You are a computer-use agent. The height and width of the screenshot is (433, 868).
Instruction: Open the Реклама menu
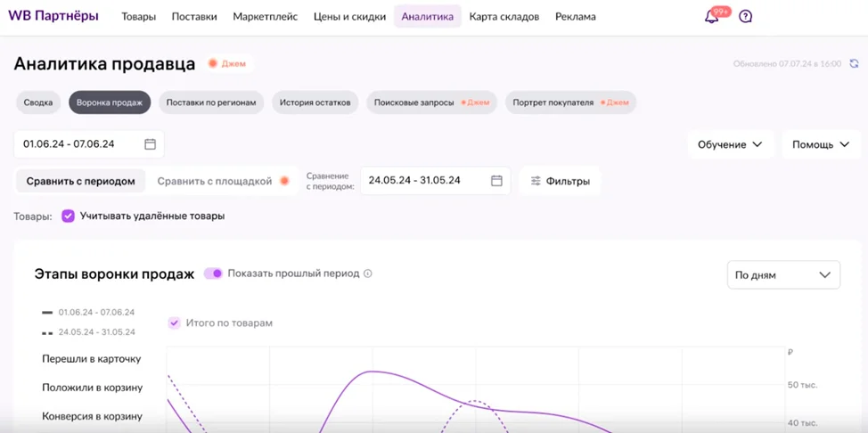(575, 17)
